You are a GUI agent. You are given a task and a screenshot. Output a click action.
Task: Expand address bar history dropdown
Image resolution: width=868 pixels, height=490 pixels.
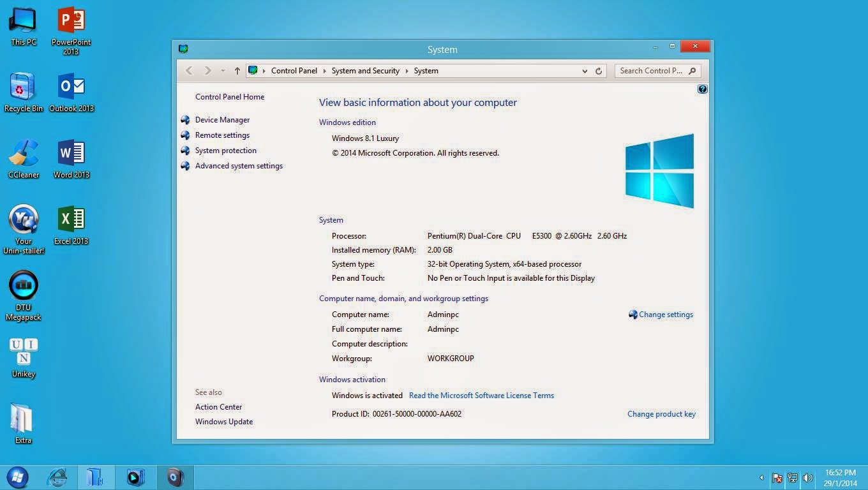[x=585, y=71]
